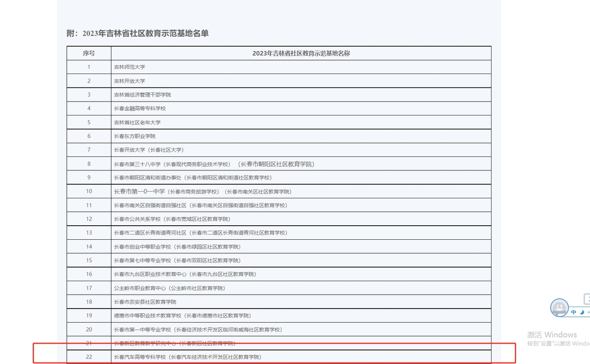Select 长春开放大学(长春社区大学) row
This screenshot has width=590, height=364.
pyautogui.click(x=149, y=150)
